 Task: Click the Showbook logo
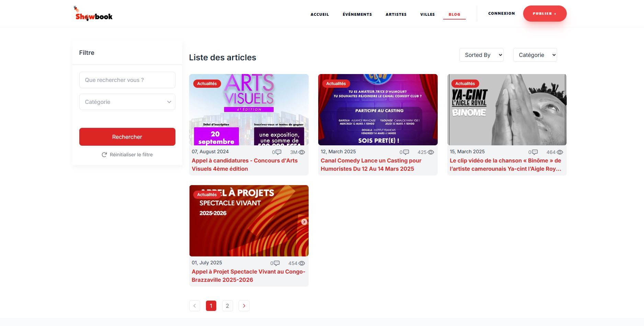94,14
